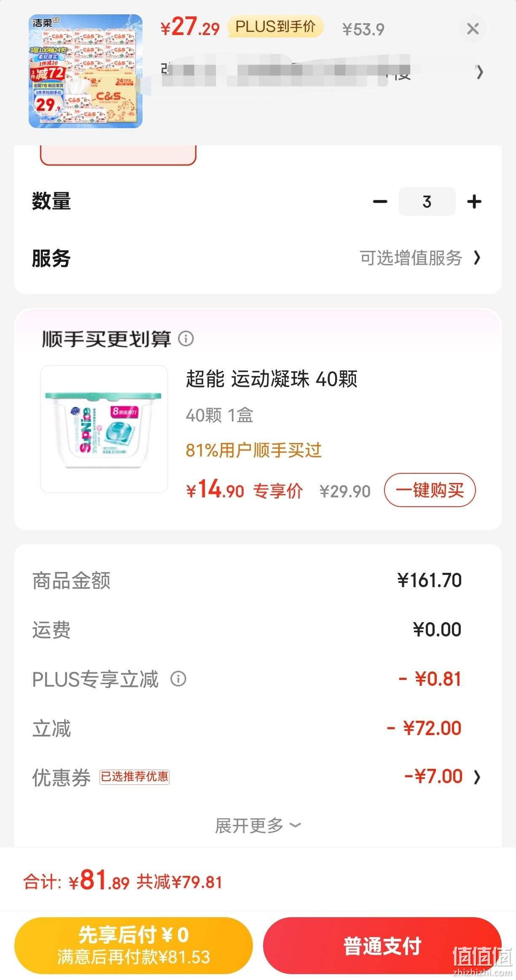
Task: Tap the 共减¥79.81 total discount text
Action: (179, 882)
